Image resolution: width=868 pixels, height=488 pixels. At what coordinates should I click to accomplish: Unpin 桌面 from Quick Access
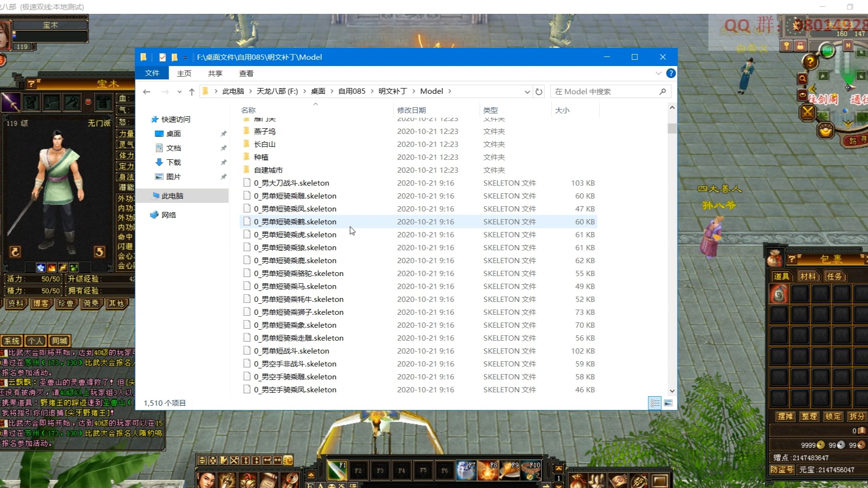coord(223,134)
